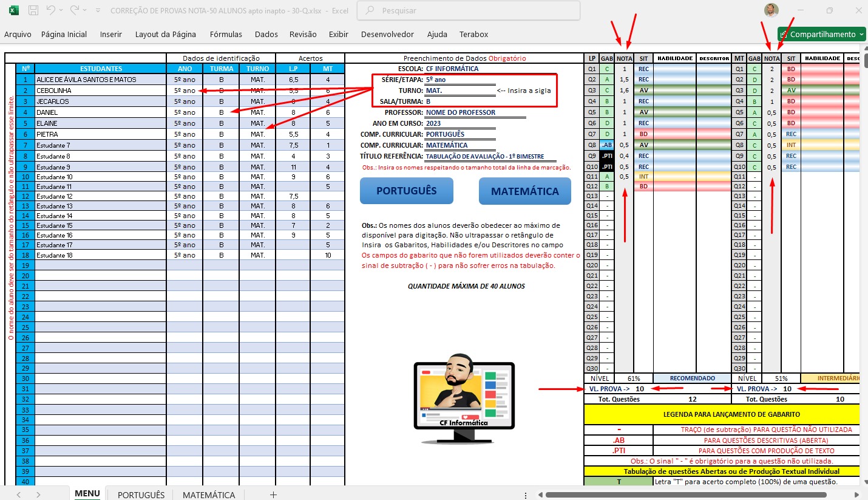
Task: Open the Desenvolvedor ribbon tab
Action: (x=387, y=35)
